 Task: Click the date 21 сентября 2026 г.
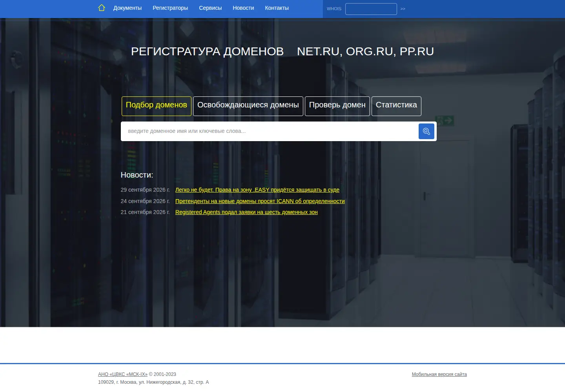pyautogui.click(x=145, y=212)
